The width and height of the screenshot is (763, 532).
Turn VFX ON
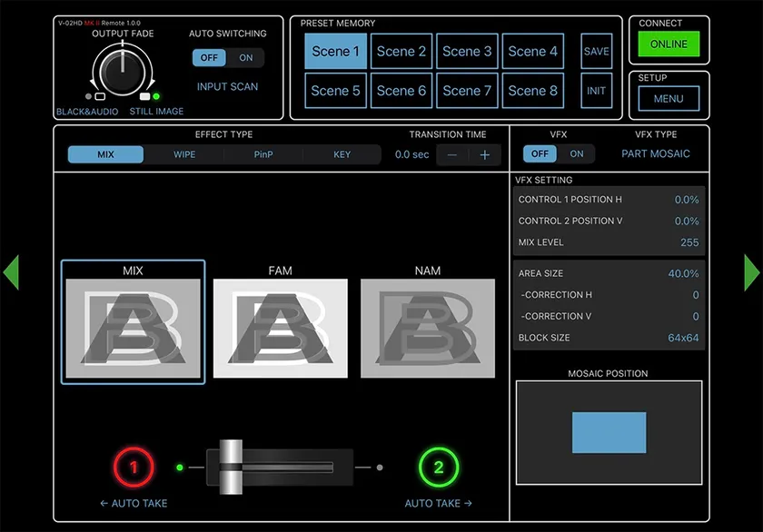coord(577,154)
